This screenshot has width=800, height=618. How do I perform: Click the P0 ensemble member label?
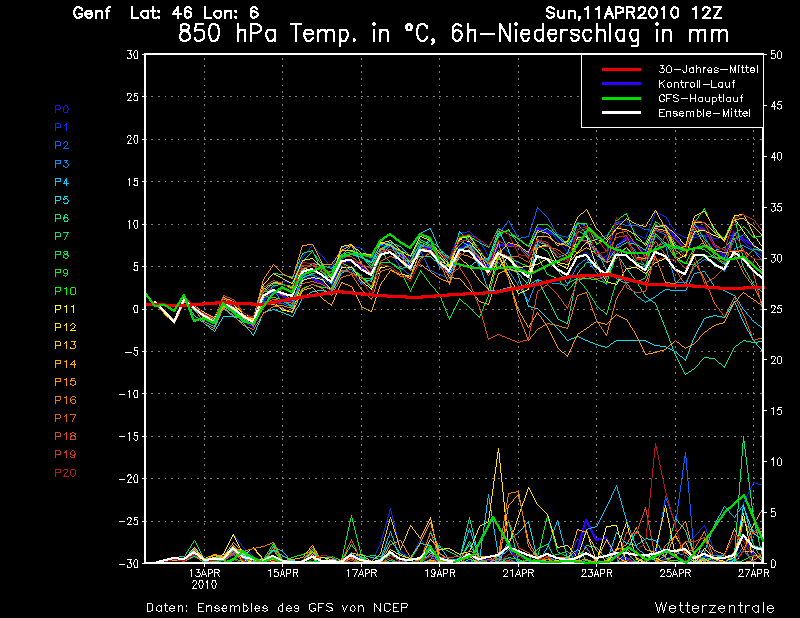tap(62, 109)
